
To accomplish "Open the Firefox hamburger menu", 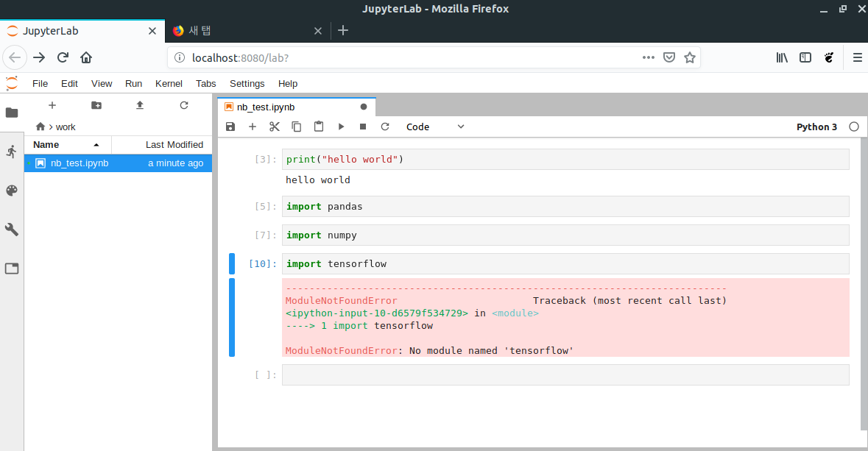I will coord(858,57).
